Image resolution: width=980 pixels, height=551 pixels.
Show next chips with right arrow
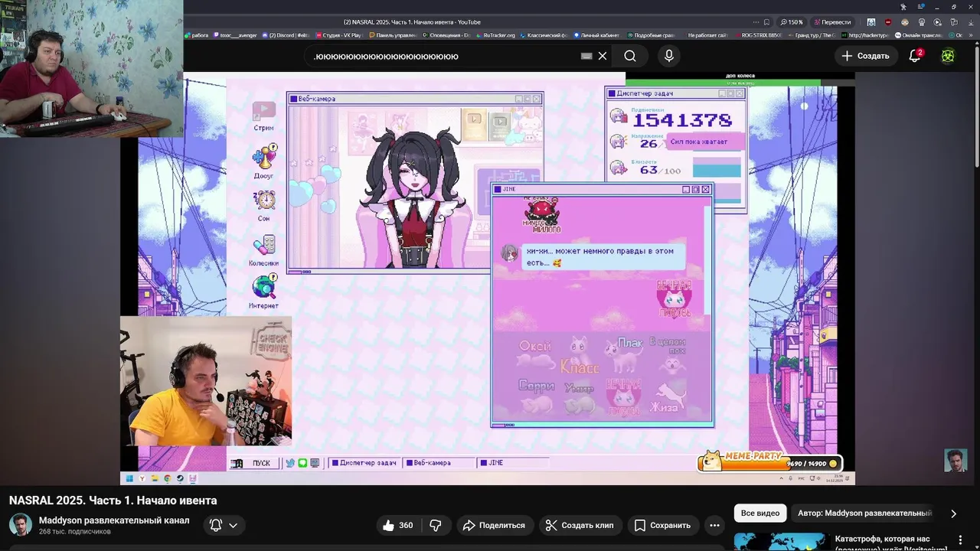[953, 514]
